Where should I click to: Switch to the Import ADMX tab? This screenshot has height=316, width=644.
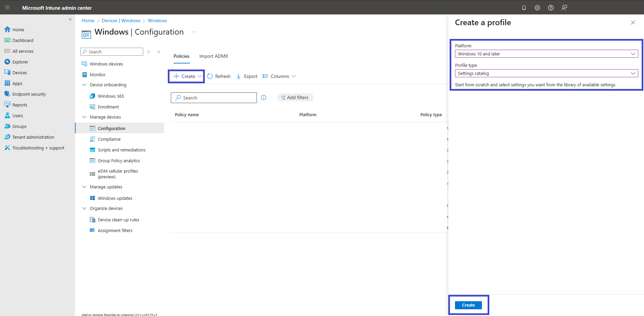(x=214, y=56)
